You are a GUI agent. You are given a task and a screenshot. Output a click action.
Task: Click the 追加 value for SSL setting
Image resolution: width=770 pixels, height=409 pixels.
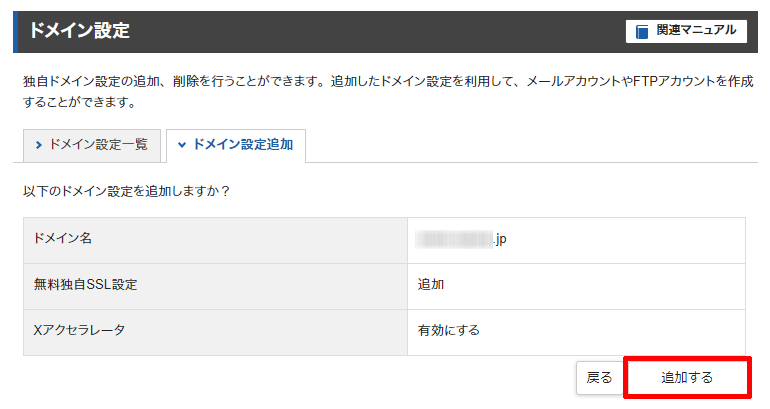(x=431, y=284)
